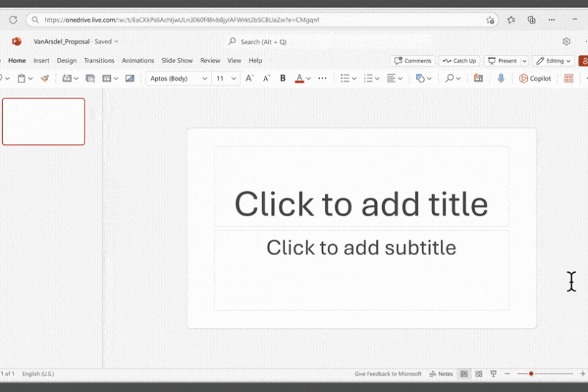Image resolution: width=588 pixels, height=392 pixels.
Task: Expand the numbering dropdown arrow
Action: point(377,79)
